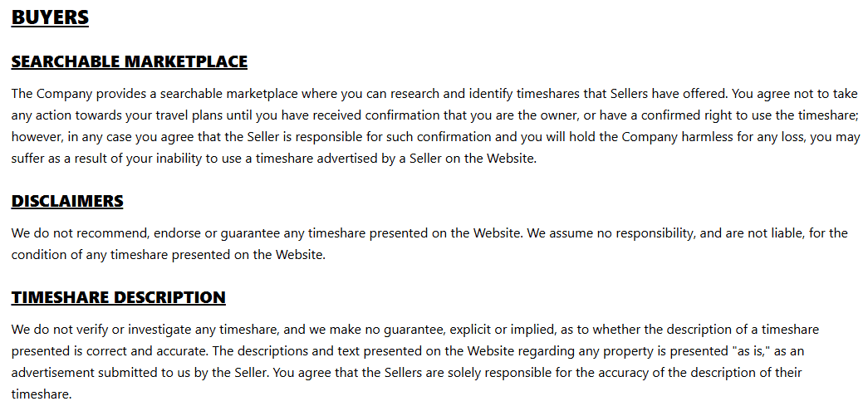This screenshot has height=411, width=868.
Task: Click the "TIMESHARE DESCRIPTION" heading
Action: coord(118,297)
